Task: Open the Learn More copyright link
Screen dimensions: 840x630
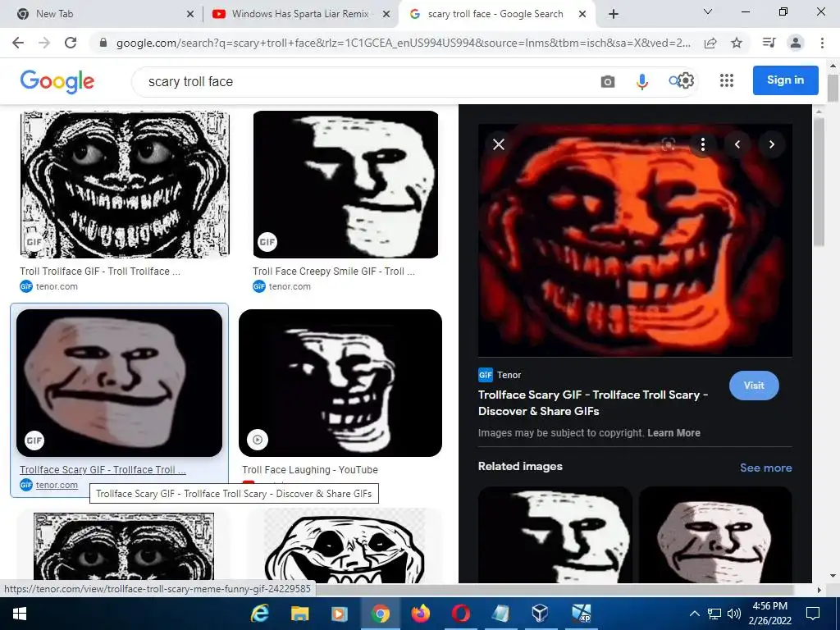Action: pos(673,433)
